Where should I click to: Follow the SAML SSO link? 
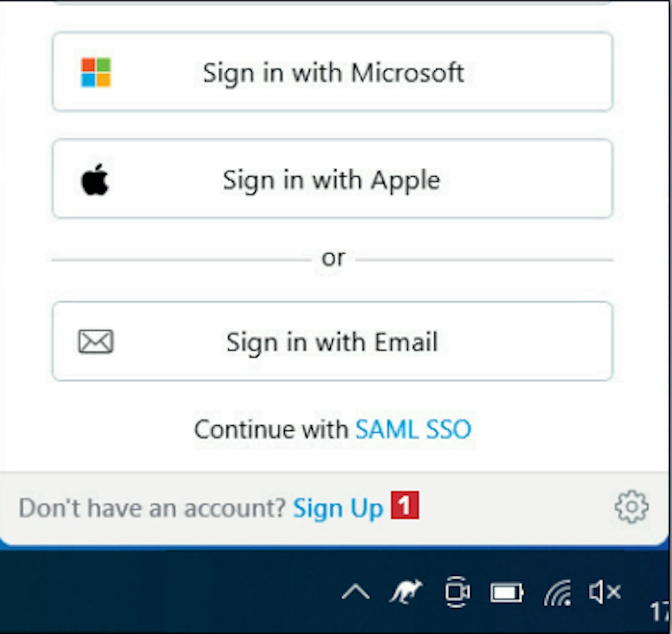coord(413,429)
